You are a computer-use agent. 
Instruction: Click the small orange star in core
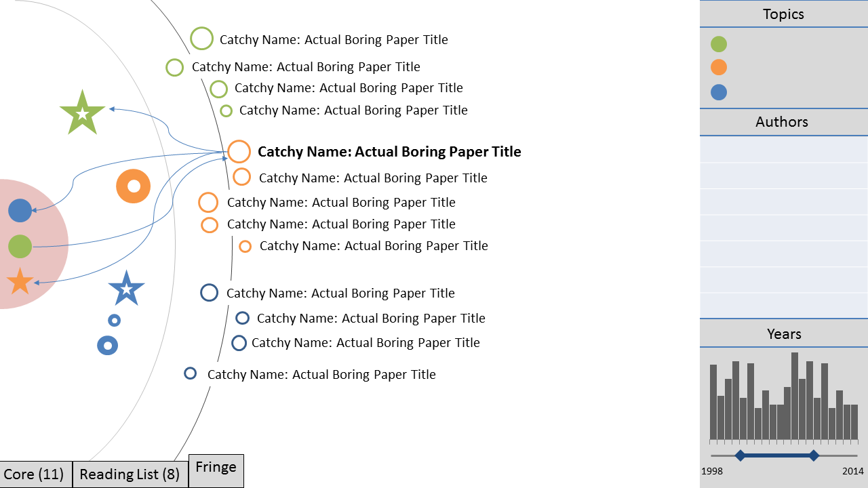(20, 281)
